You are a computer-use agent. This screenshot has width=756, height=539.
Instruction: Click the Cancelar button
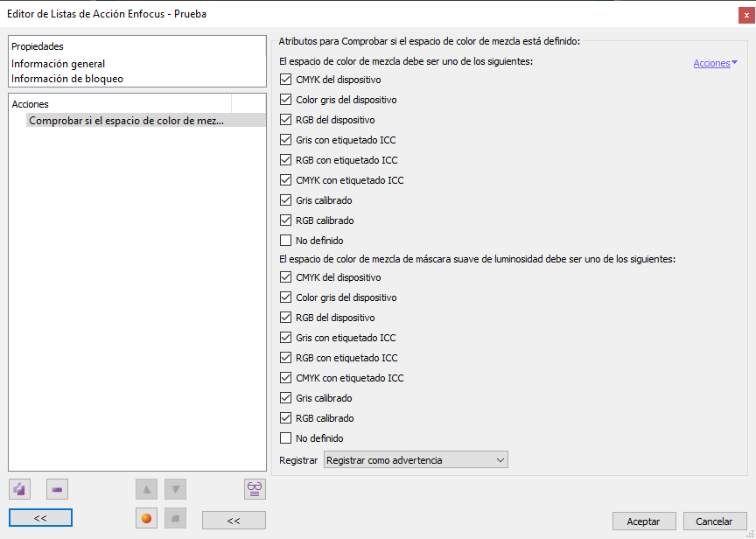tap(715, 521)
